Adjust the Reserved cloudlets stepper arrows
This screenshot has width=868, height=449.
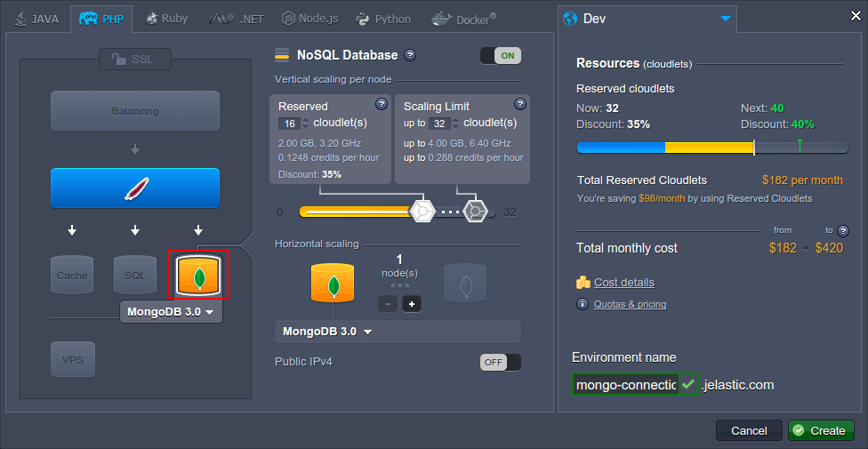[306, 124]
